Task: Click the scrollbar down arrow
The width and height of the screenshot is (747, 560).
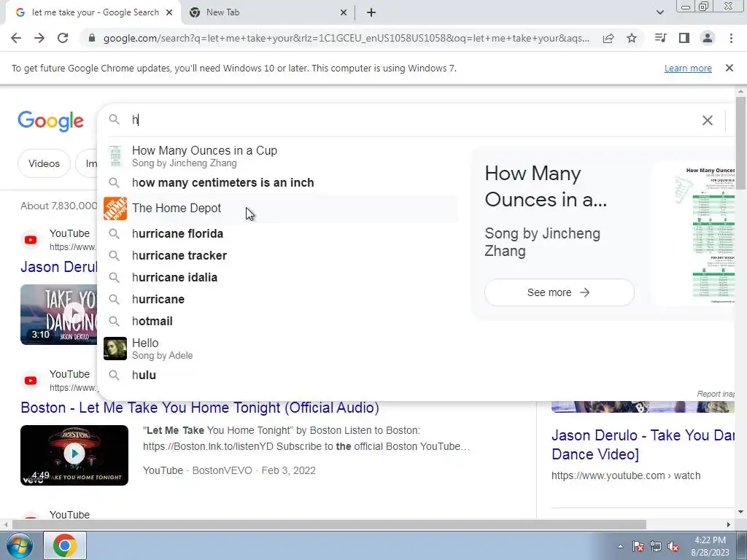Action: (740, 513)
